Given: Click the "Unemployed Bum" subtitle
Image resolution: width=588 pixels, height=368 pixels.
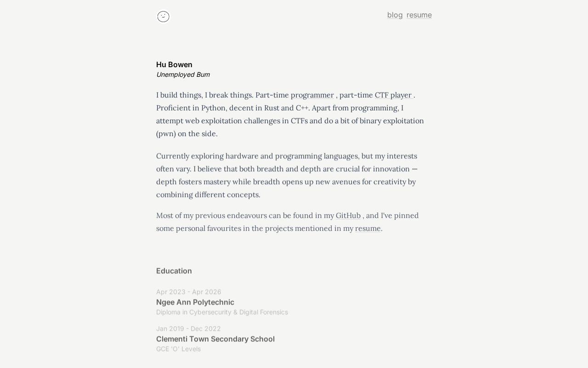Looking at the screenshot, I should 183,75.
